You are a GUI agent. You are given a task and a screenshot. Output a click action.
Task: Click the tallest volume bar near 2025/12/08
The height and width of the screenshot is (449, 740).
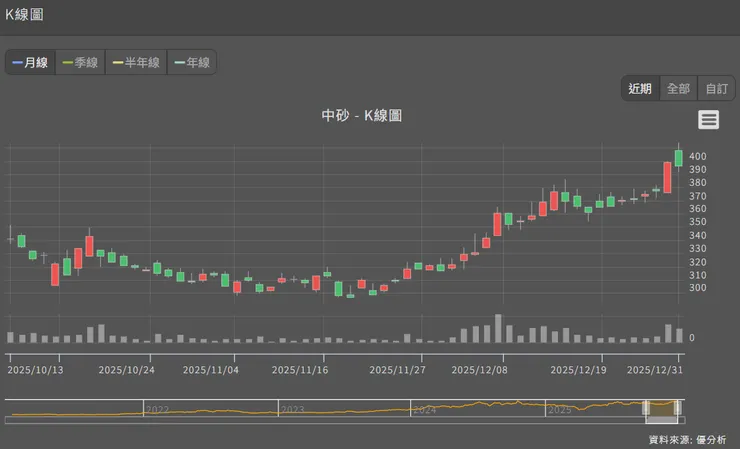pos(498,328)
